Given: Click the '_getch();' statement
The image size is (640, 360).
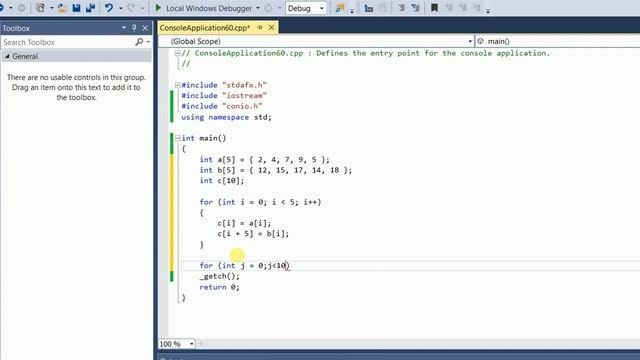Looking at the screenshot, I should click(219, 276).
